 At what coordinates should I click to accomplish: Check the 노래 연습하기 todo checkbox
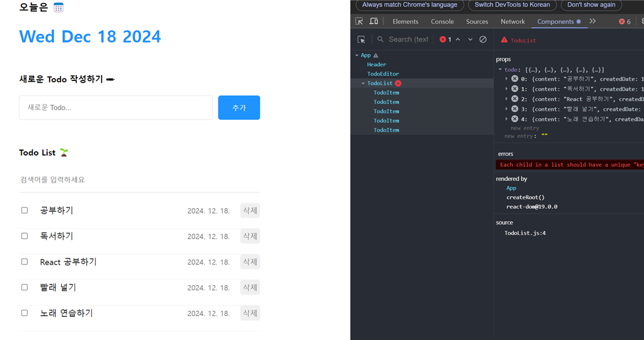tap(25, 313)
